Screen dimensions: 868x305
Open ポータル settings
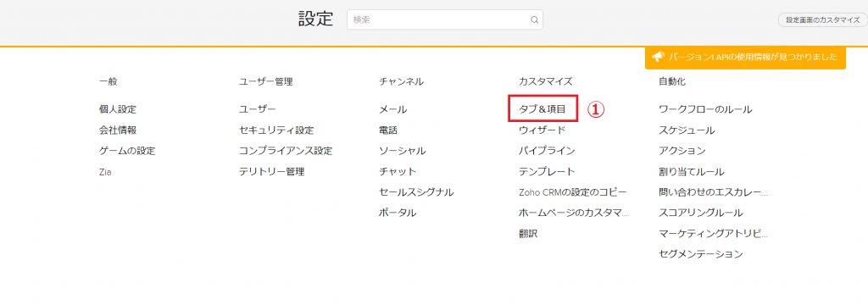397,213
